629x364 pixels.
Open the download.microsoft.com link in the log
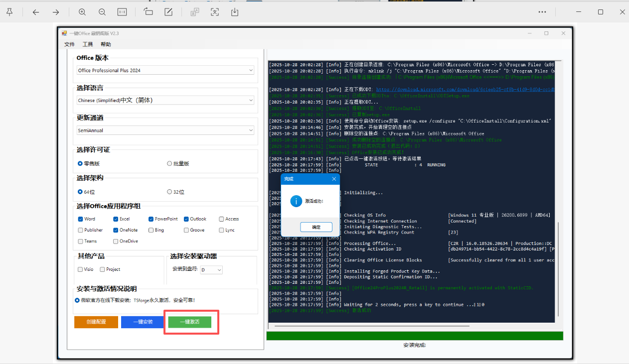[466, 90]
